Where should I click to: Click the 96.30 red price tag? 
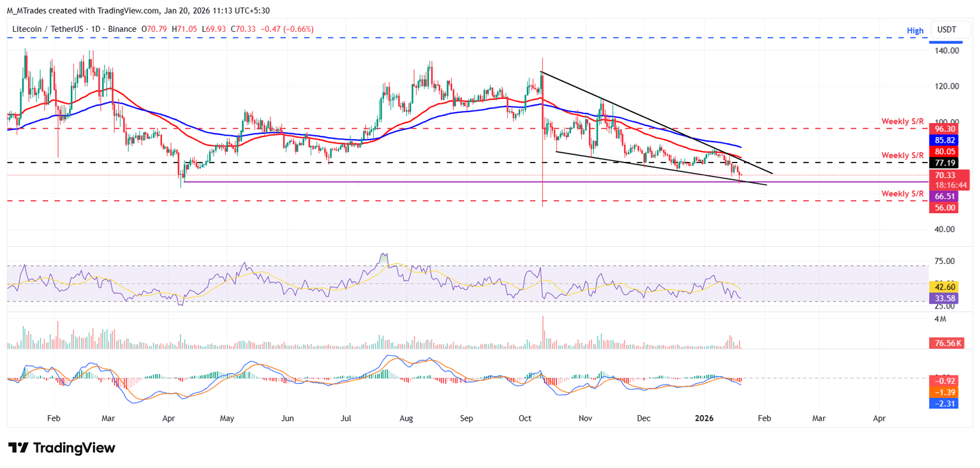pos(944,128)
